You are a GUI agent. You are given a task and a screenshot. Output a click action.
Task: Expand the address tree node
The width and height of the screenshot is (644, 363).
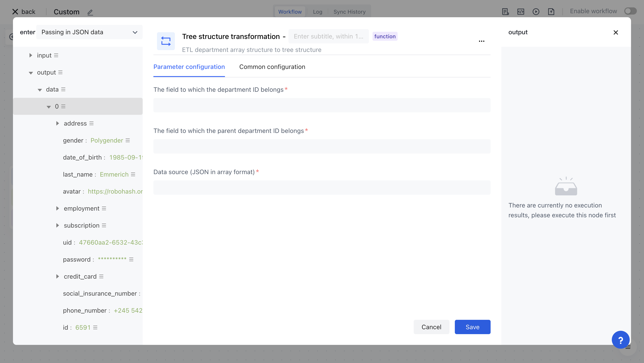click(x=57, y=123)
